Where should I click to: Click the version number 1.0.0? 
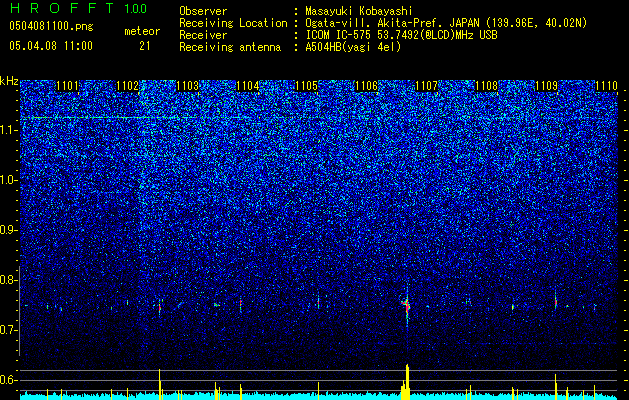click(135, 8)
